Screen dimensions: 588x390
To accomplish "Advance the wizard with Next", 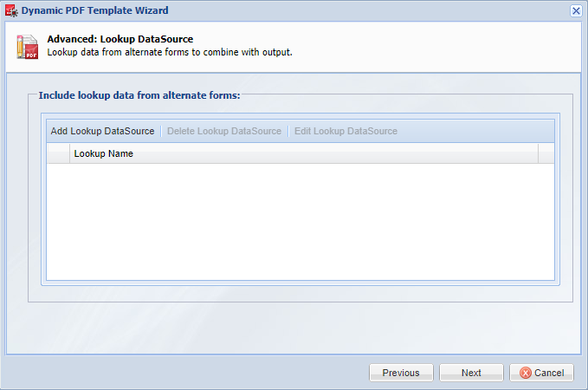I will tap(471, 373).
